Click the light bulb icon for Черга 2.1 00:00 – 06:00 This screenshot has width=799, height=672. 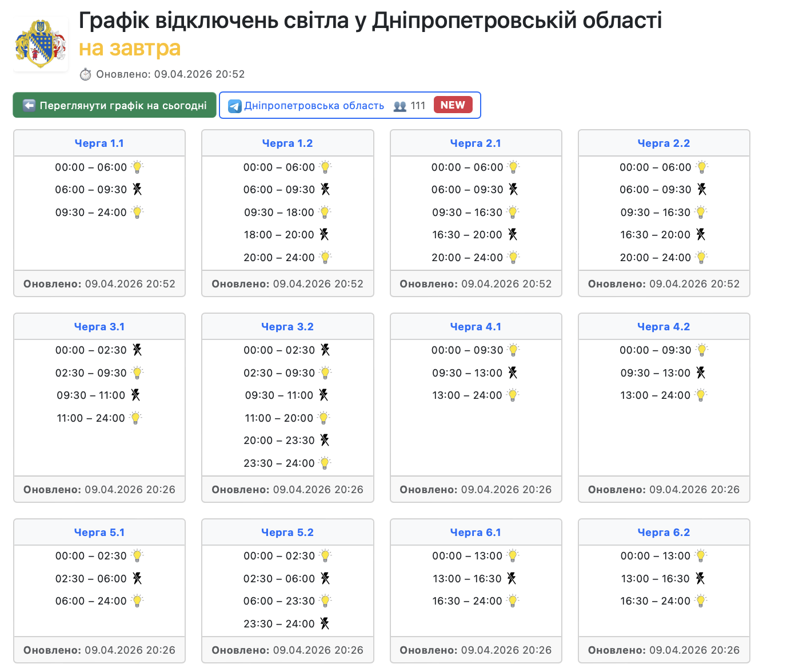513,167
